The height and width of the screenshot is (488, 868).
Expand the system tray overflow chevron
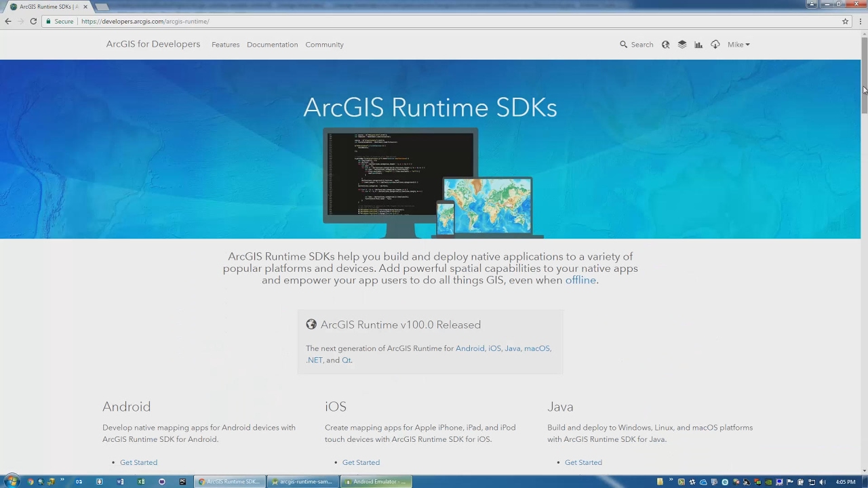coord(671,480)
